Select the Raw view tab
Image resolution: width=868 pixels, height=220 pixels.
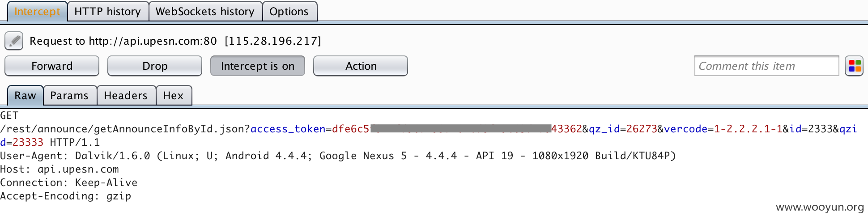coord(25,96)
